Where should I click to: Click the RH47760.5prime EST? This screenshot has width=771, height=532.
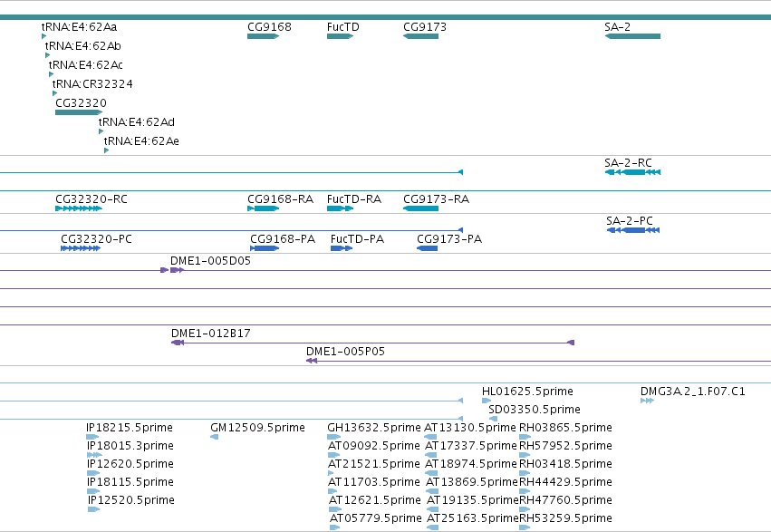pos(525,509)
